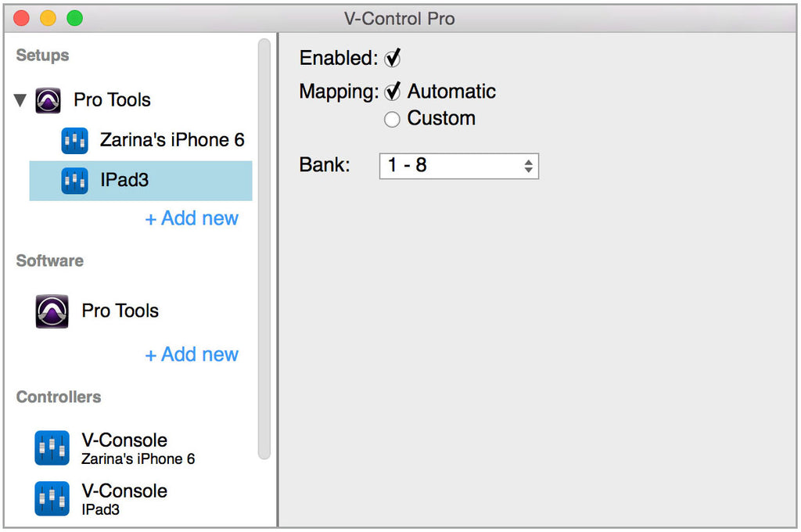Image resolution: width=801 pixels, height=532 pixels.
Task: Click the mixer icon beside Zarina's iPhone 6 setup
Action: (x=74, y=141)
